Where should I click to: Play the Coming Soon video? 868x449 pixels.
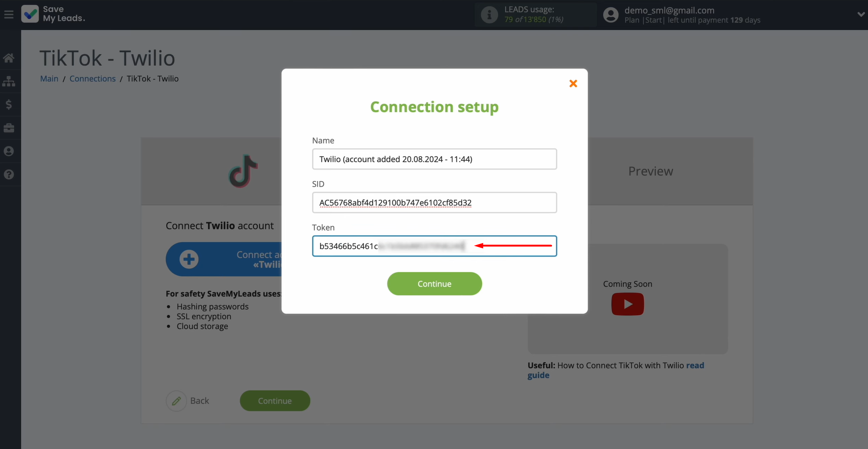tap(627, 304)
